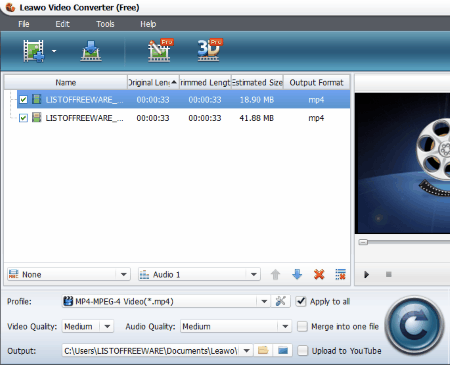Click the film icon of the 18.90 MB file

tap(36, 99)
